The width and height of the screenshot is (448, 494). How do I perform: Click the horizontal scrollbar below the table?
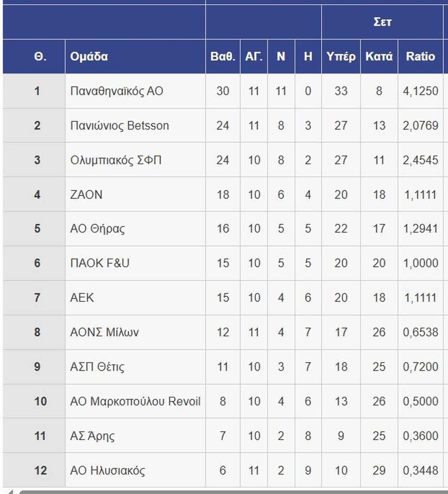coord(231,492)
